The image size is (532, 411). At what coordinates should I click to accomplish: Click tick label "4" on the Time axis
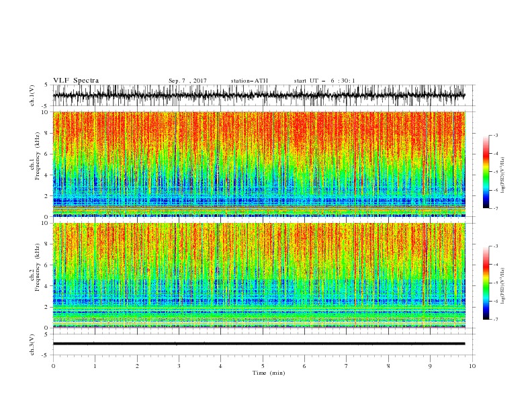pyautogui.click(x=220, y=366)
